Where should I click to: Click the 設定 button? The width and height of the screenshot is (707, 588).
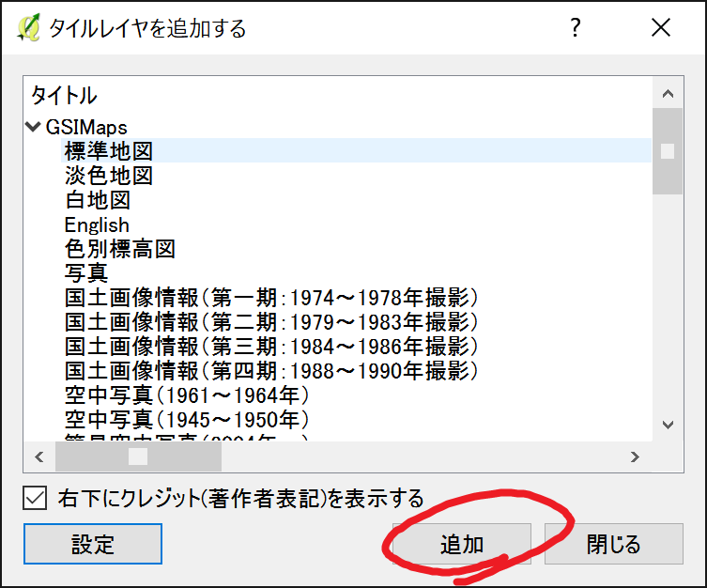pyautogui.click(x=93, y=544)
